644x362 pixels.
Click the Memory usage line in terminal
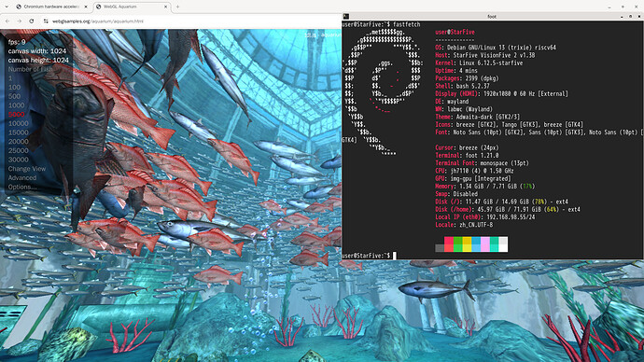tap(485, 187)
